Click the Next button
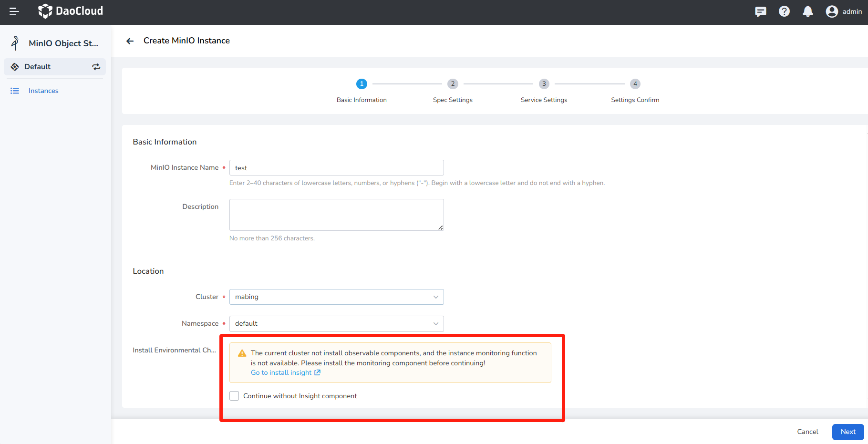The height and width of the screenshot is (444, 868). point(847,432)
